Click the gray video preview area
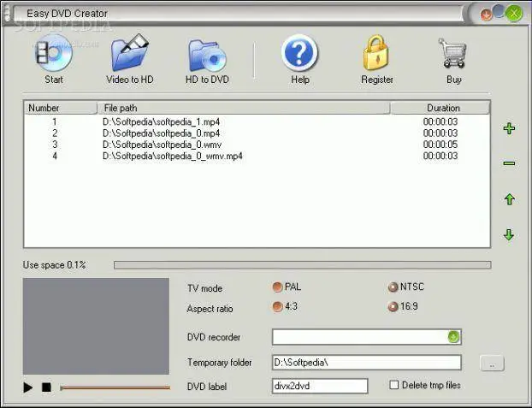Screen dimensions: 532x408 96,326
